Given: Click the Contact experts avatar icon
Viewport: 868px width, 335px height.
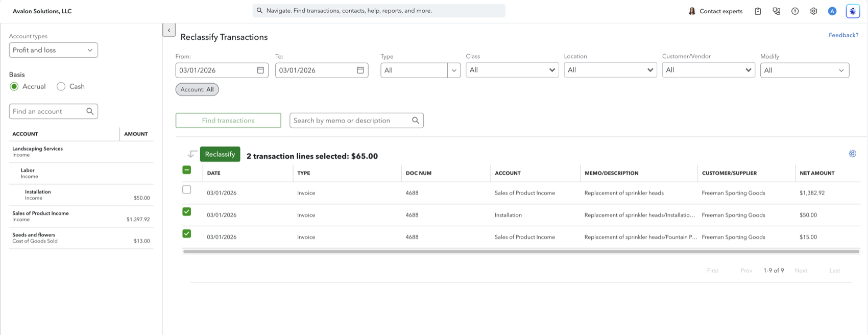Looking at the screenshot, I should [692, 11].
